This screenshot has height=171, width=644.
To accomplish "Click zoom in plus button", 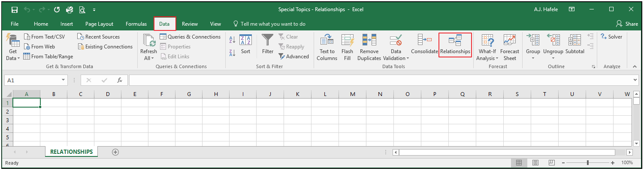I will coord(612,163).
